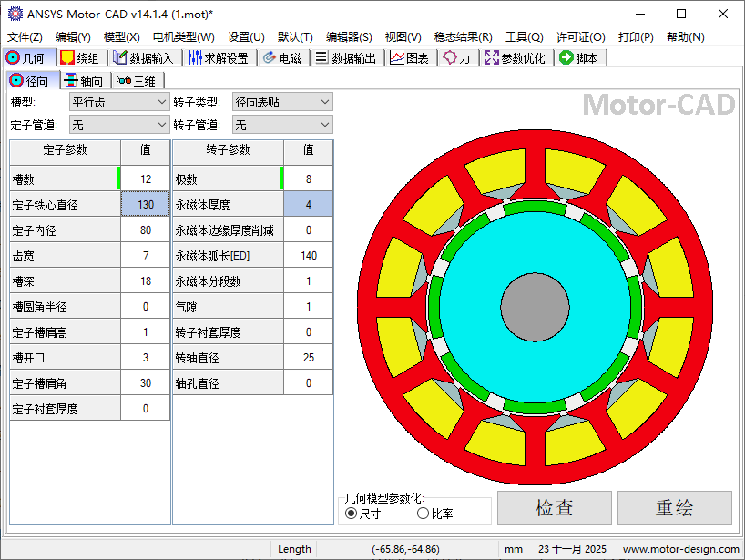The image size is (745, 560).
Task: Click the 齿宽 value field 7
Action: point(146,256)
